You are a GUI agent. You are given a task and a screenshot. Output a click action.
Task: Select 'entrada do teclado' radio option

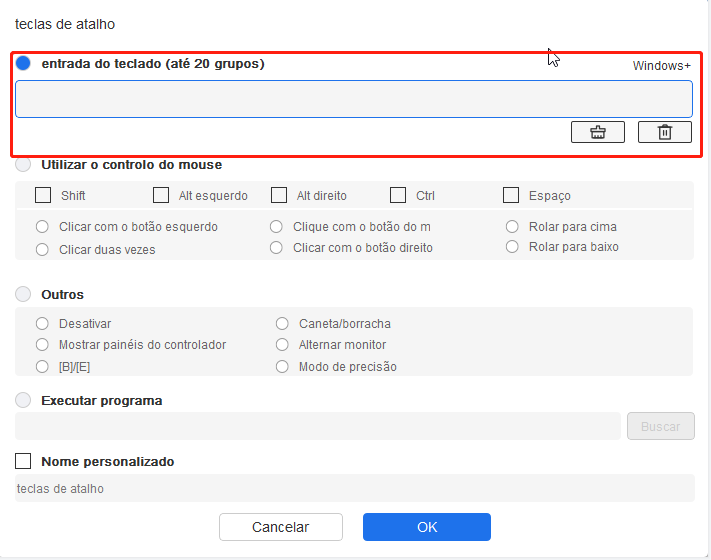click(x=23, y=63)
